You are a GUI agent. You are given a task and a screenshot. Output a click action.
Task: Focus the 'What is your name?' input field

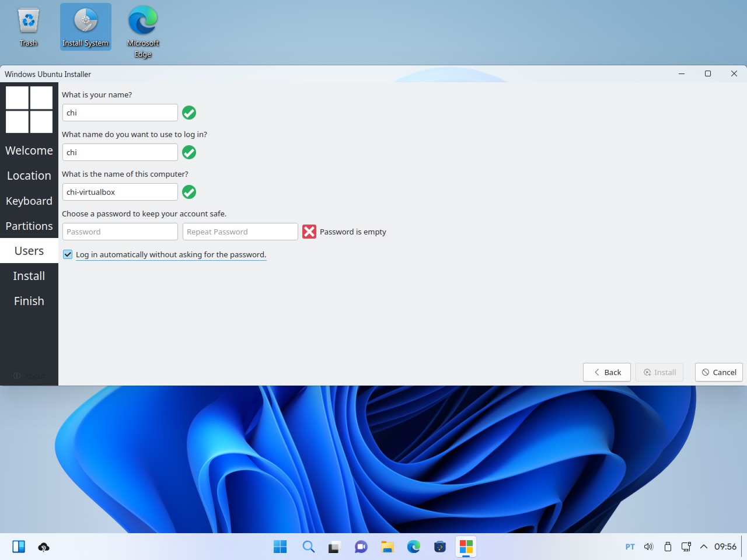120,113
